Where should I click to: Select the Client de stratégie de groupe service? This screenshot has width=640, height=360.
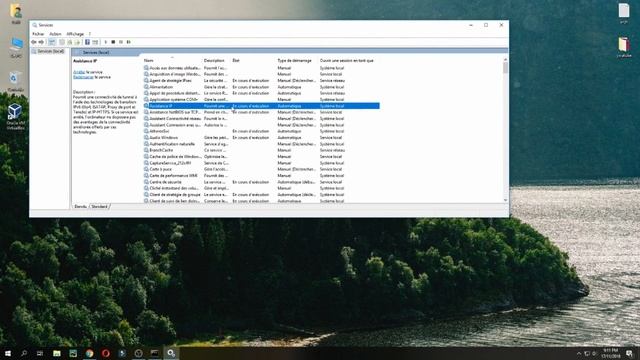click(x=175, y=195)
